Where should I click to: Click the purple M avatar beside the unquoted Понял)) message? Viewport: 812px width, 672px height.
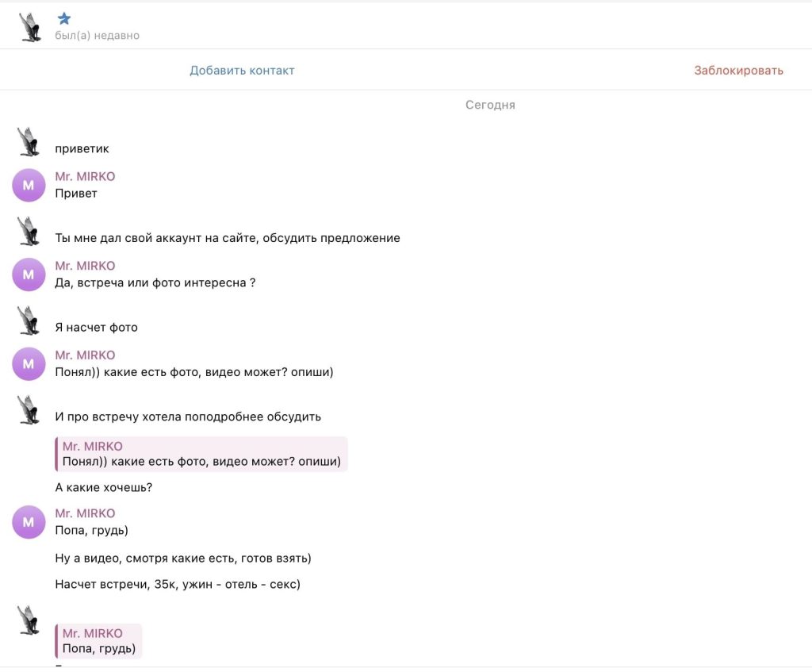29,363
